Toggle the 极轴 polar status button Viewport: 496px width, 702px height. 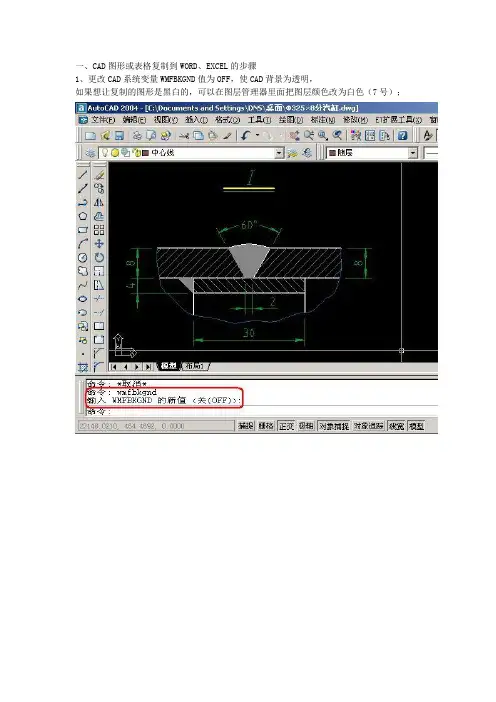pos(306,426)
